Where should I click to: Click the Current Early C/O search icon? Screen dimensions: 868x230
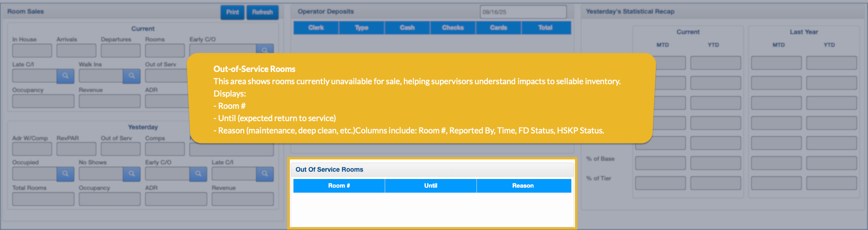click(265, 49)
